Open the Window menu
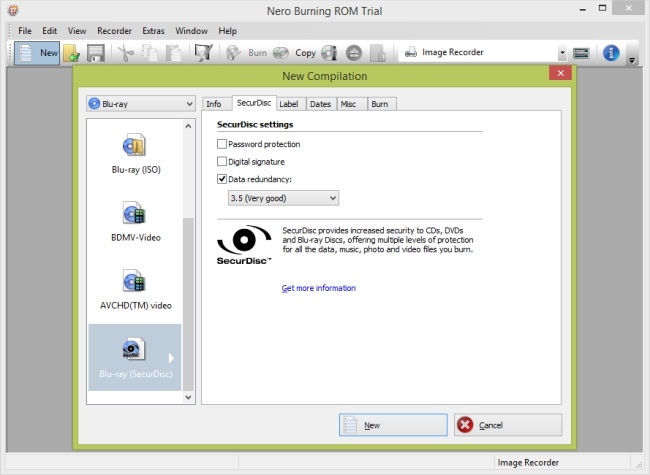Viewport: 650px width, 475px height. click(192, 31)
